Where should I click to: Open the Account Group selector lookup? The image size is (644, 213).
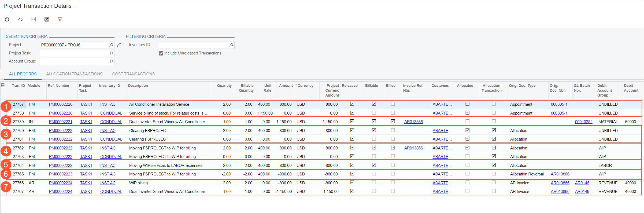coord(111,61)
